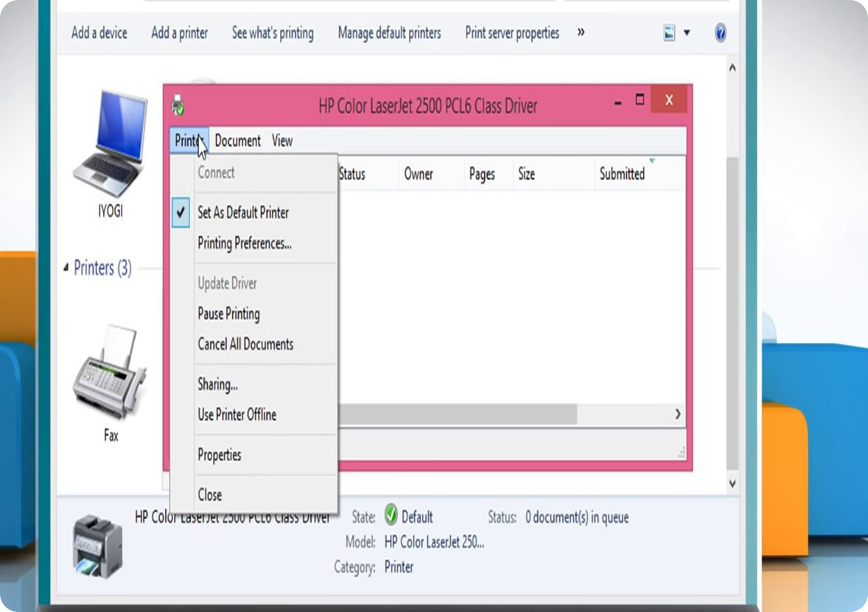Open the Printer menu
The height and width of the screenshot is (612, 868).
(x=189, y=141)
